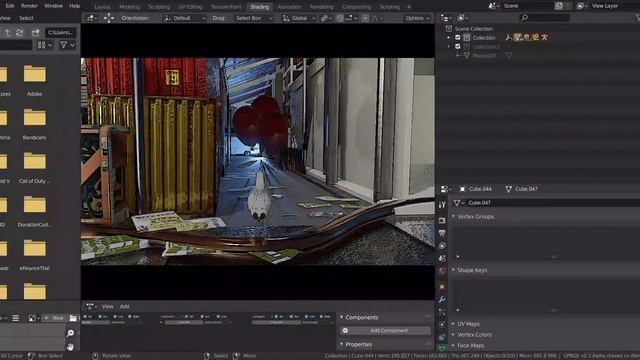Click the open folder icon next to New
The image size is (640, 360).
click(73, 318)
